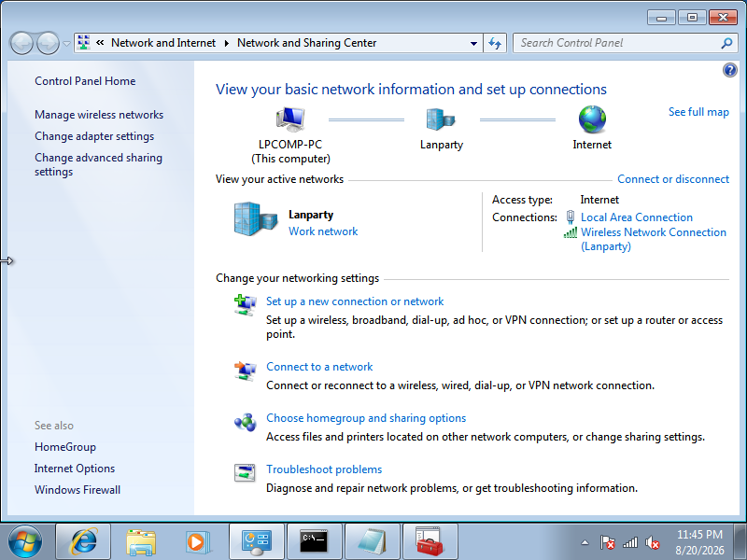Open the Windows Start button
Screen dimensions: 747x560
(25, 542)
